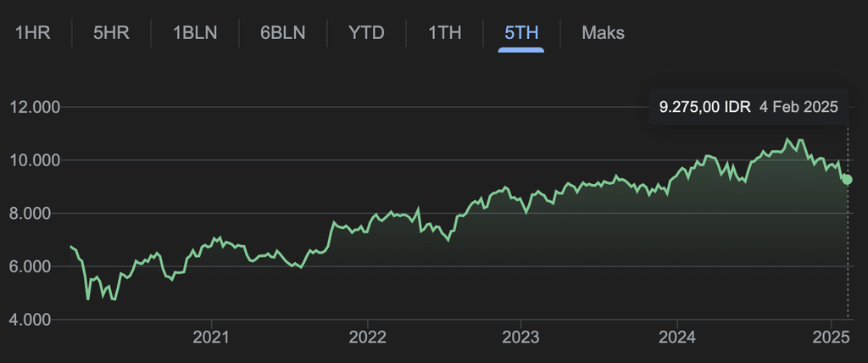Click the 9.275,00 IDR price in tooltip
868x363 pixels.
(704, 107)
